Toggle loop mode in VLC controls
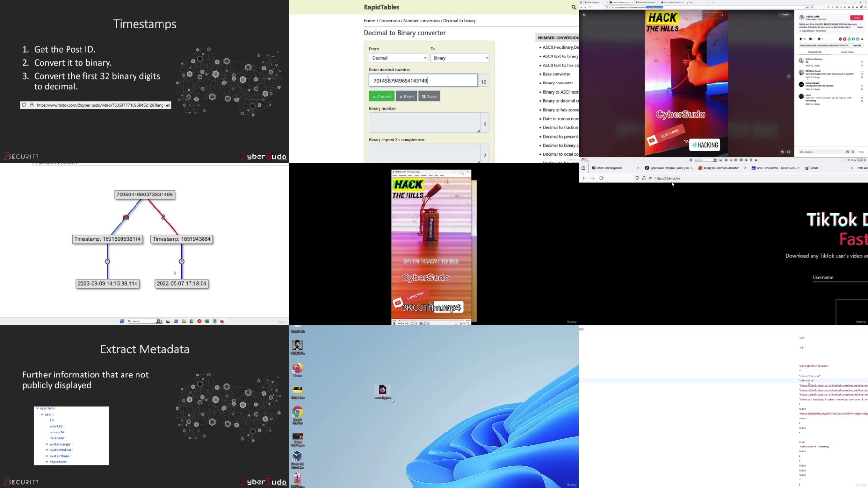 click(x=425, y=323)
